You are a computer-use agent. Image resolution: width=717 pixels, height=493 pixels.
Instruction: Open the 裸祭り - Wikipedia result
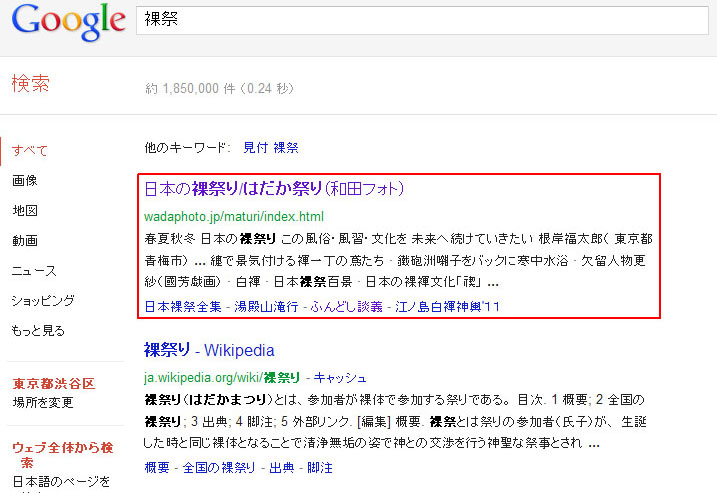coord(209,350)
